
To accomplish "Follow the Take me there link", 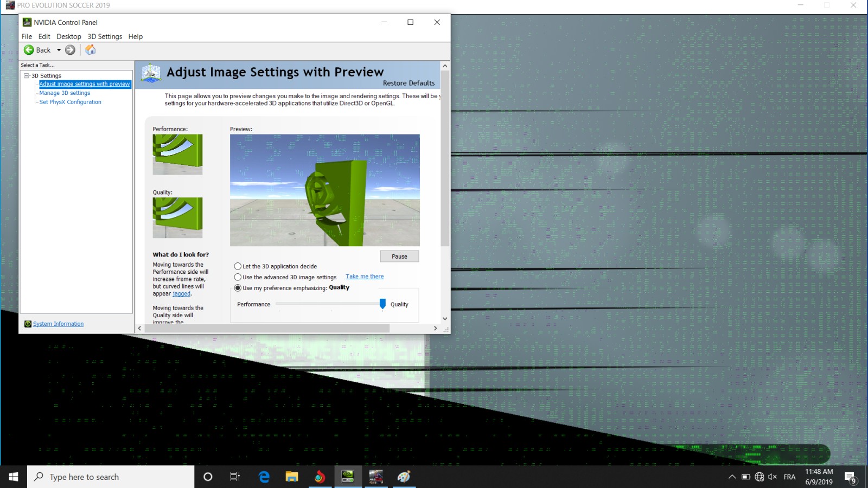I will [x=365, y=277].
